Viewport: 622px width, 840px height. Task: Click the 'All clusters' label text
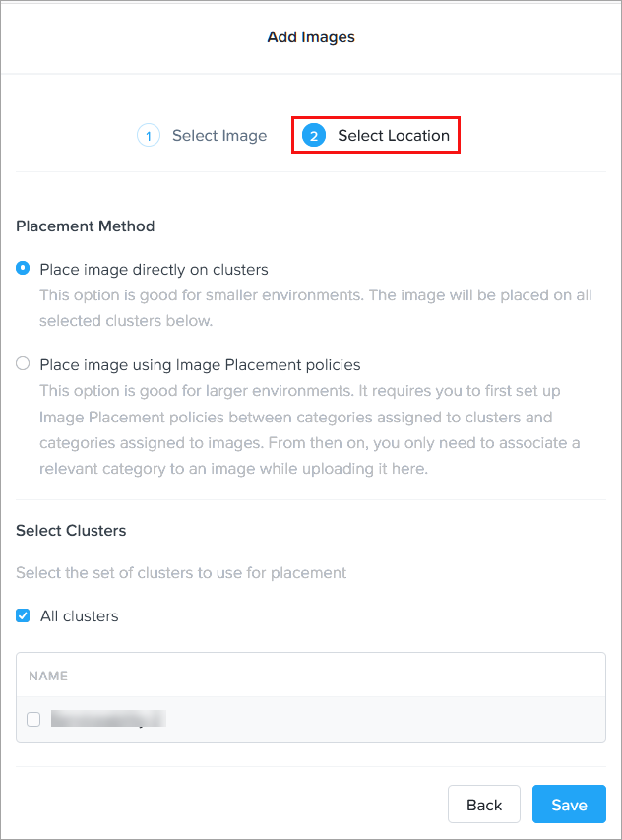pos(80,616)
